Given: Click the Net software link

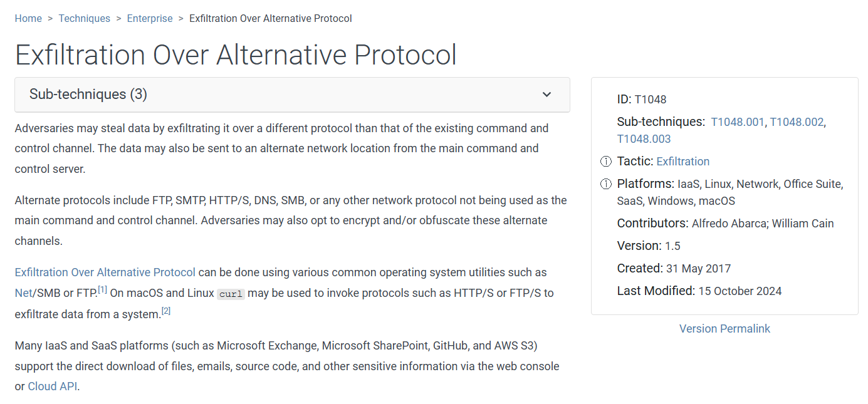Looking at the screenshot, I should point(23,293).
